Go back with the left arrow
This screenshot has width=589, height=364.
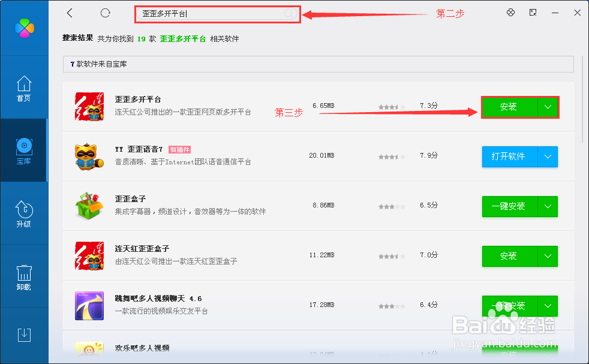pos(70,13)
